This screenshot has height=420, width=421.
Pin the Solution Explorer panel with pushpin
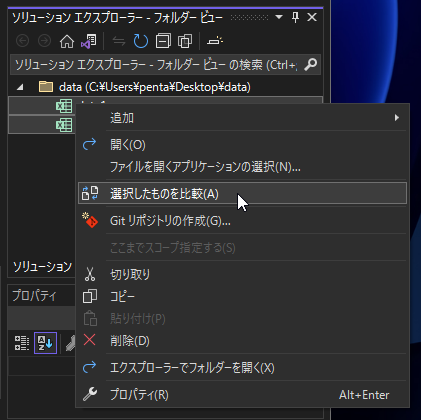295,17
